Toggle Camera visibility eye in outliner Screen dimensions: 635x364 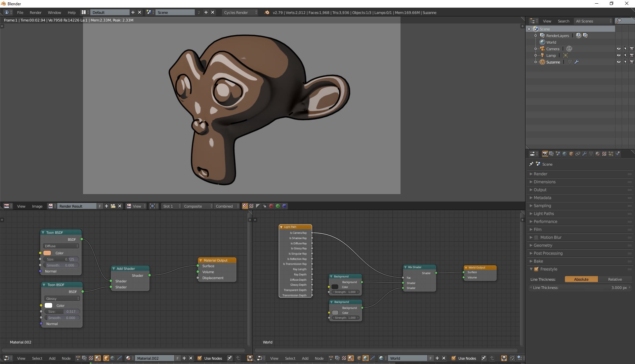(618, 49)
